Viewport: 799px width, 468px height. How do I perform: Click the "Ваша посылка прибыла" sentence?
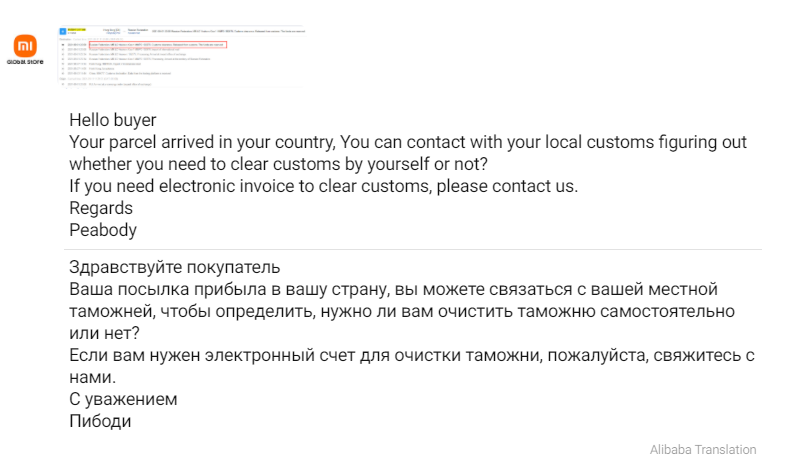(393, 289)
